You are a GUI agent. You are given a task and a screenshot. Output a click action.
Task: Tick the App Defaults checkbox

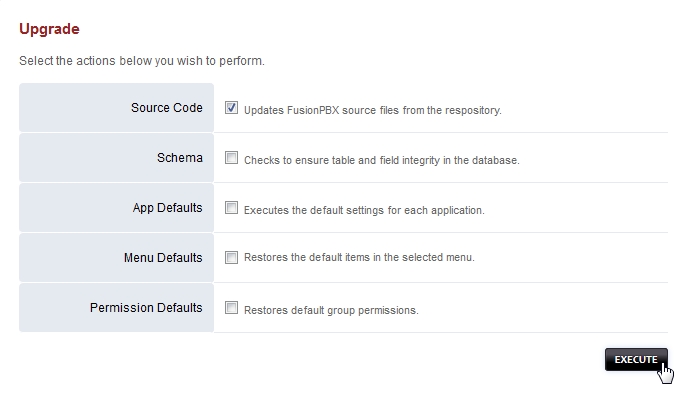pos(232,208)
